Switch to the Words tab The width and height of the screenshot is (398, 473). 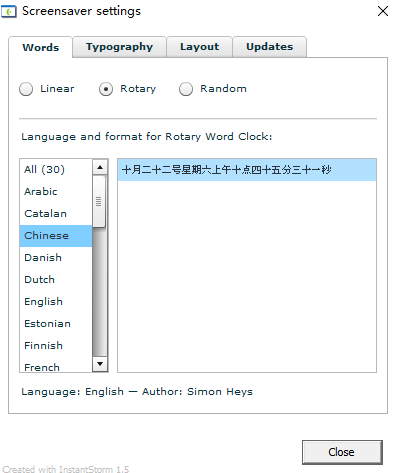point(40,47)
